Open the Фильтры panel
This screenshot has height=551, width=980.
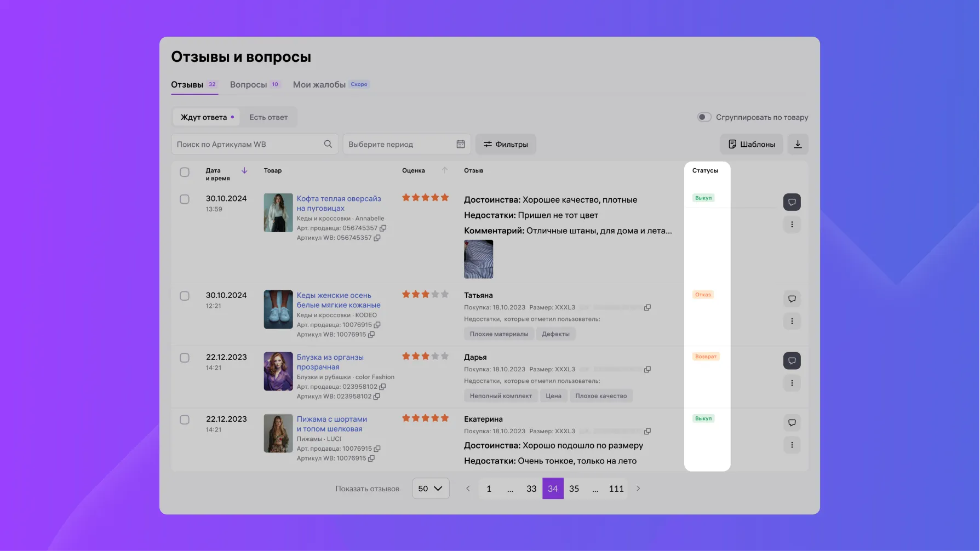506,144
